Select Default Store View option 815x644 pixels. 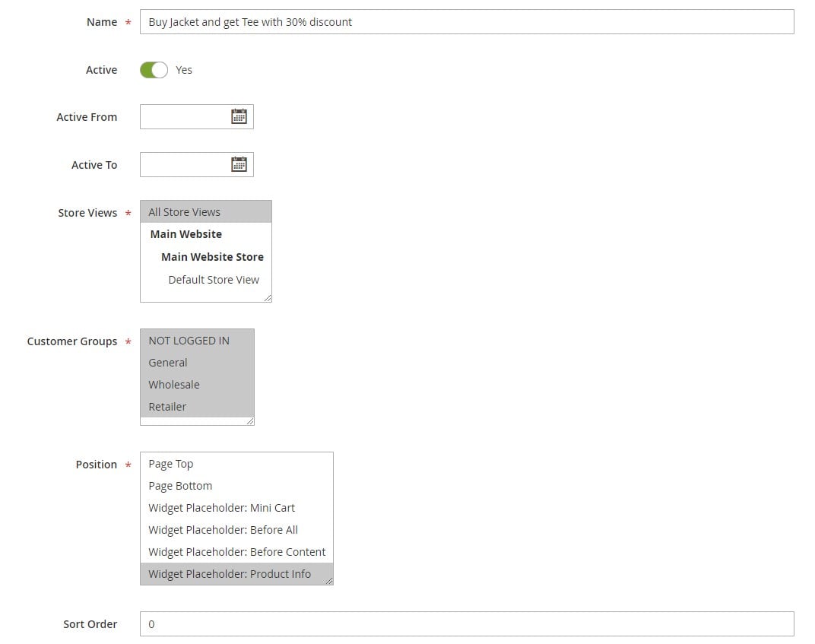tap(206, 280)
